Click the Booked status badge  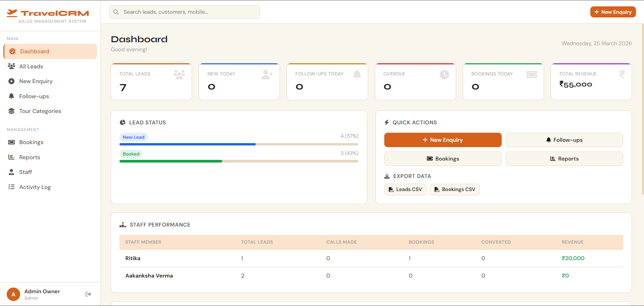tap(131, 154)
